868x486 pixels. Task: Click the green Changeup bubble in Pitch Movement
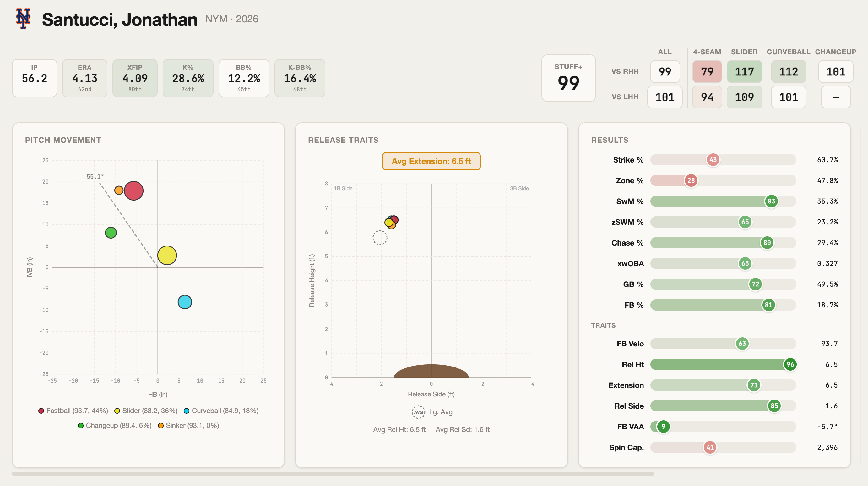click(x=111, y=233)
